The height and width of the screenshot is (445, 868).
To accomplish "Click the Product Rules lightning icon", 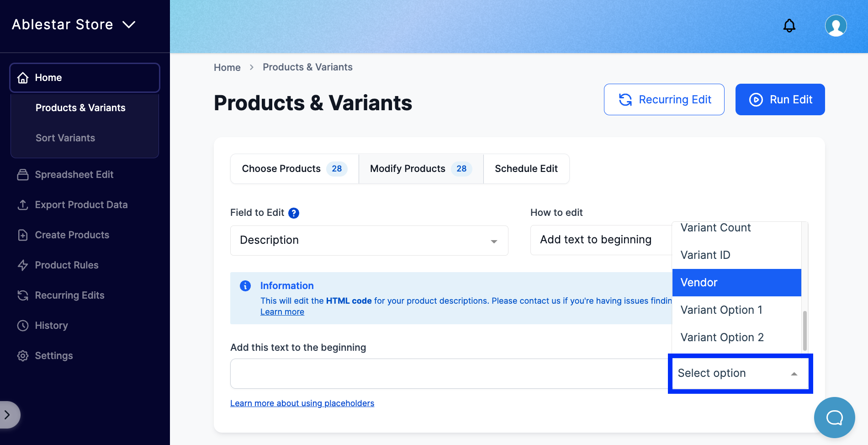I will [x=23, y=265].
